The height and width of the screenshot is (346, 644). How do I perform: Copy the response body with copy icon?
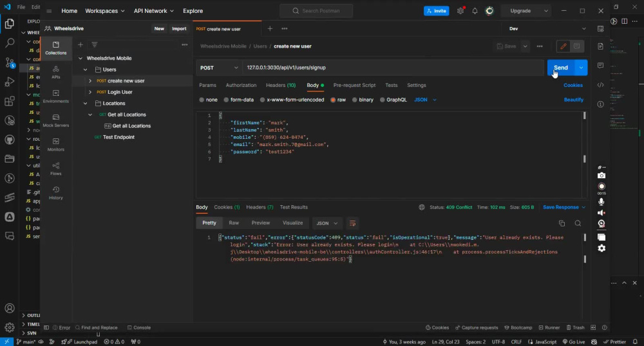pyautogui.click(x=562, y=223)
